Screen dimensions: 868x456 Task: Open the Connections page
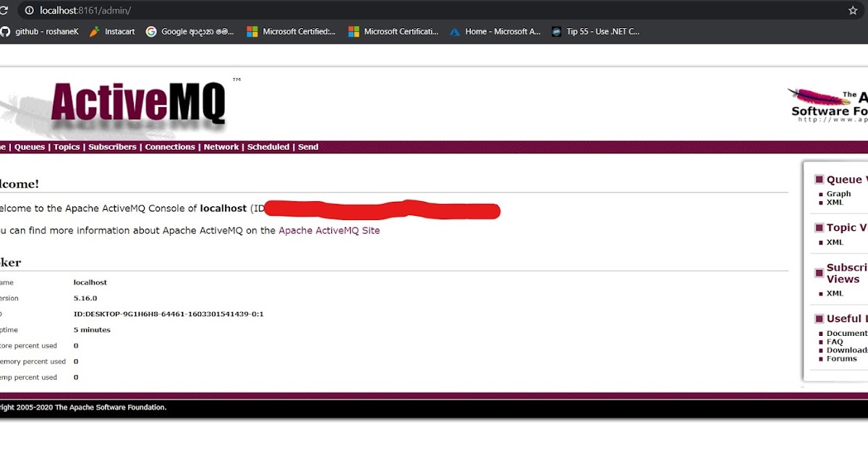pyautogui.click(x=170, y=146)
